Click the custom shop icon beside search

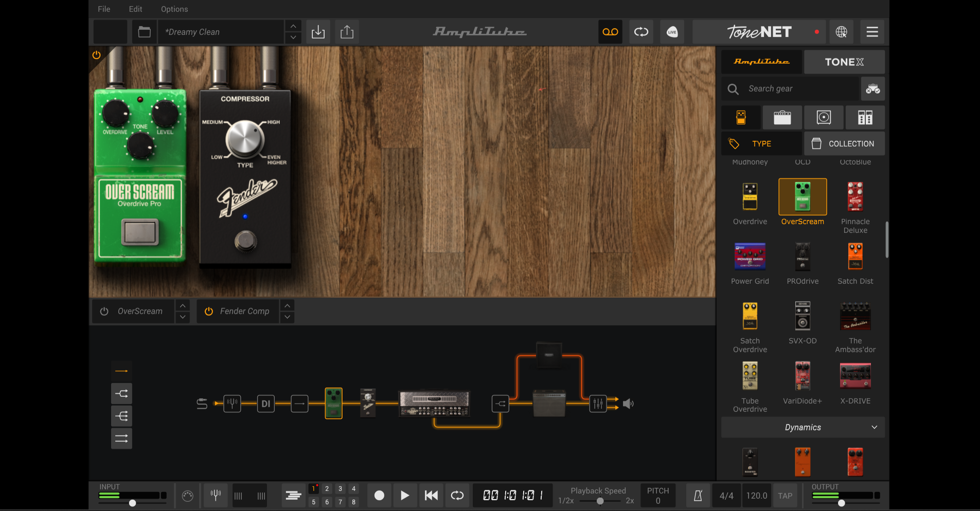(873, 89)
